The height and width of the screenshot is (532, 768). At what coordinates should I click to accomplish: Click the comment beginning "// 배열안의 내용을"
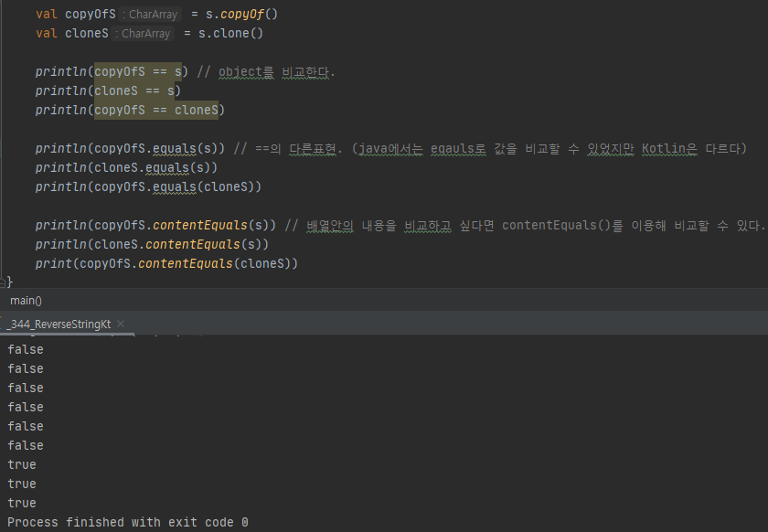point(525,226)
